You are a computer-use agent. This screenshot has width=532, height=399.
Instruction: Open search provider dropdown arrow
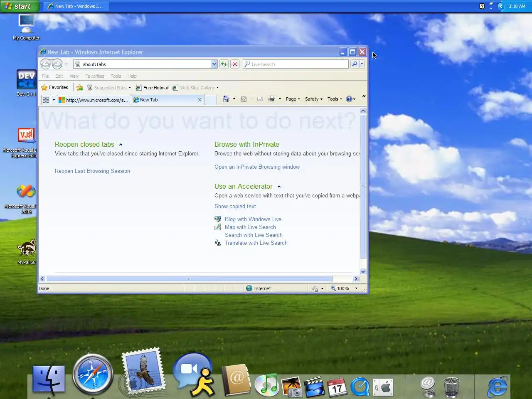[x=362, y=64]
